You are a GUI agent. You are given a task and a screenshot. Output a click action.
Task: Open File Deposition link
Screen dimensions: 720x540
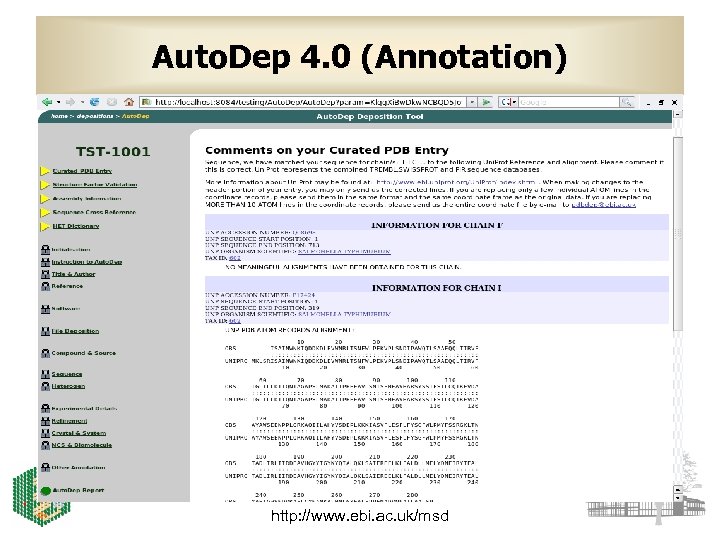(75, 331)
